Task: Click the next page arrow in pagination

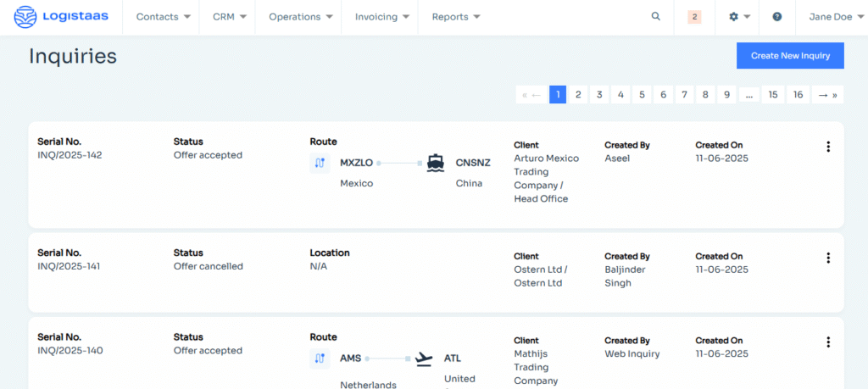Action: point(823,95)
